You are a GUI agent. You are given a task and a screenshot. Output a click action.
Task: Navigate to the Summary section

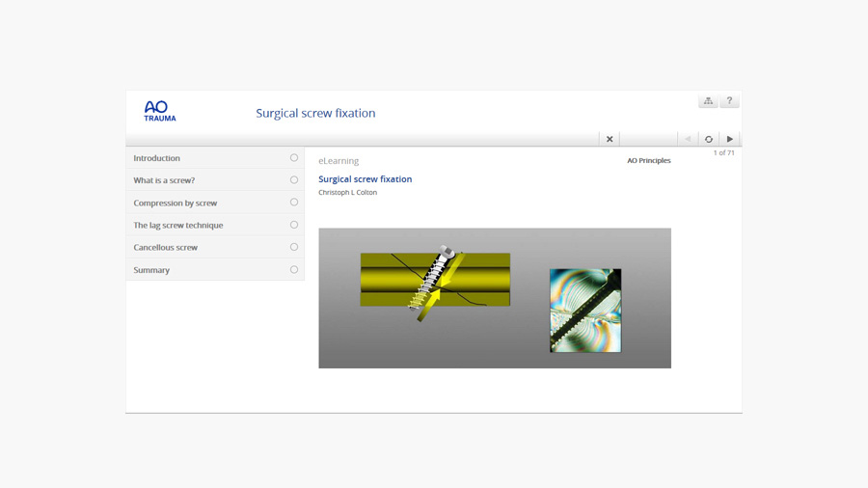pos(151,270)
